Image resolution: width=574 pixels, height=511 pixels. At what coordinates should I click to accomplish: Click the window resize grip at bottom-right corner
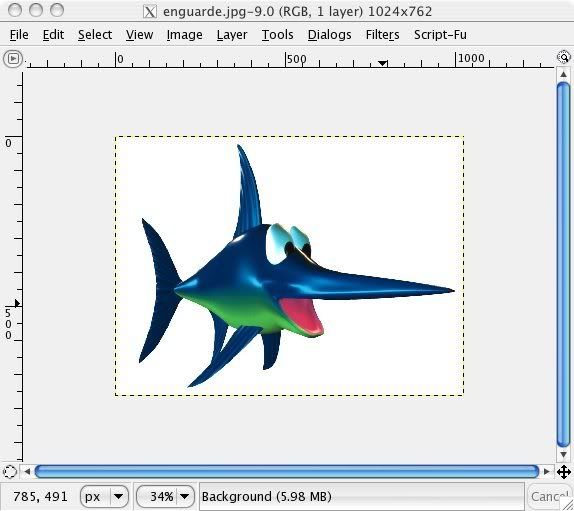pos(567,504)
